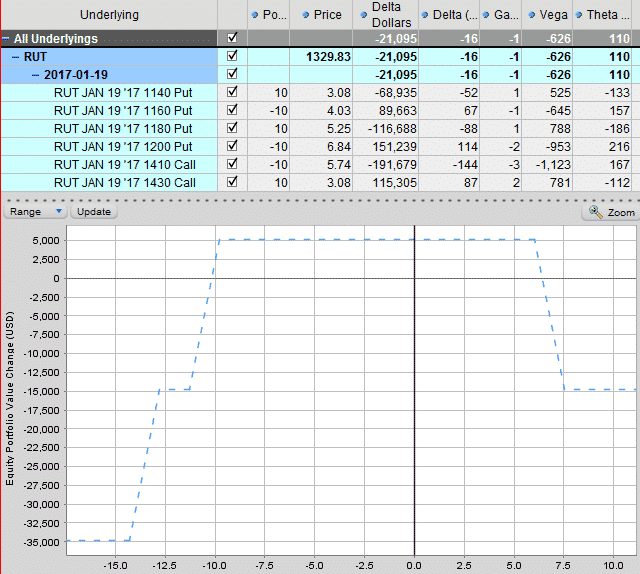The height and width of the screenshot is (574, 640).
Task: Collapse the All Underlyings tree node
Action: [6, 39]
